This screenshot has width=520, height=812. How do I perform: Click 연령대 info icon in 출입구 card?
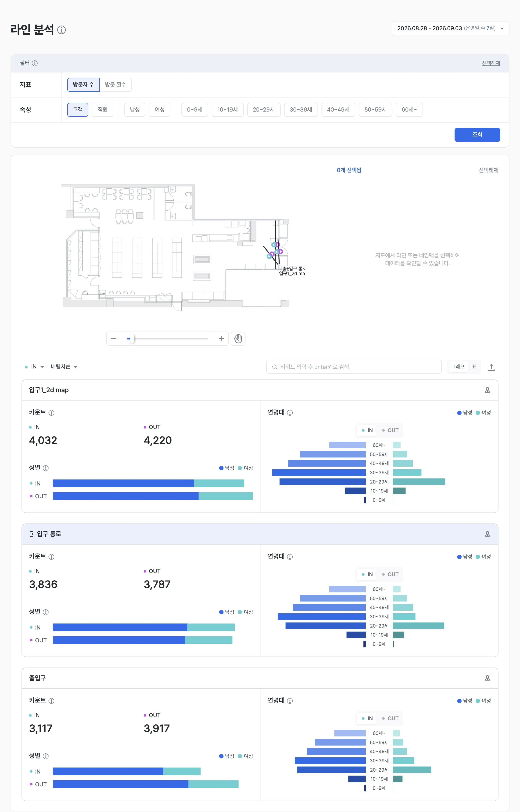290,701
